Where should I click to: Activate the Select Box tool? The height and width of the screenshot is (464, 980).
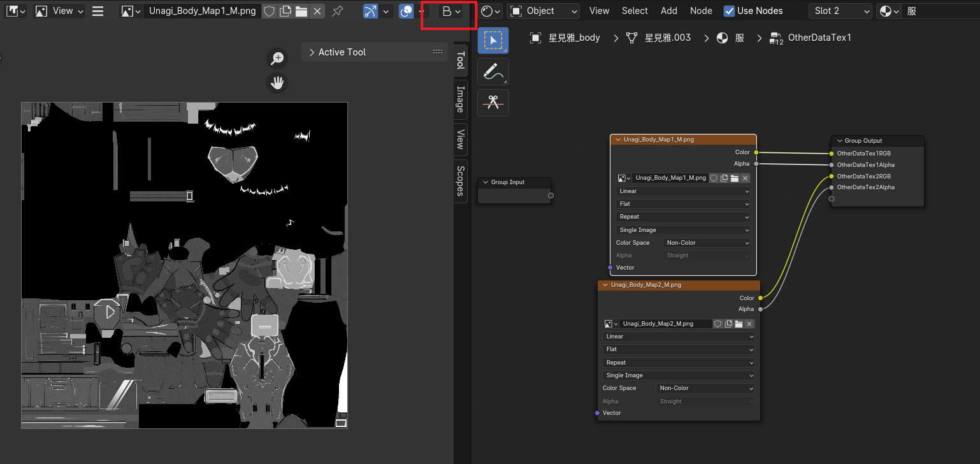point(493,40)
